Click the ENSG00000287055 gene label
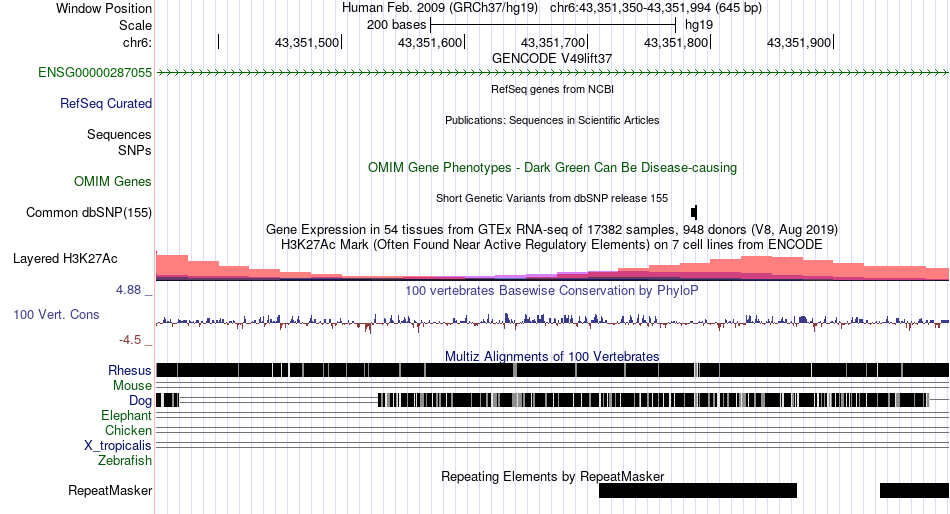This screenshot has height=514, width=950. (95, 73)
